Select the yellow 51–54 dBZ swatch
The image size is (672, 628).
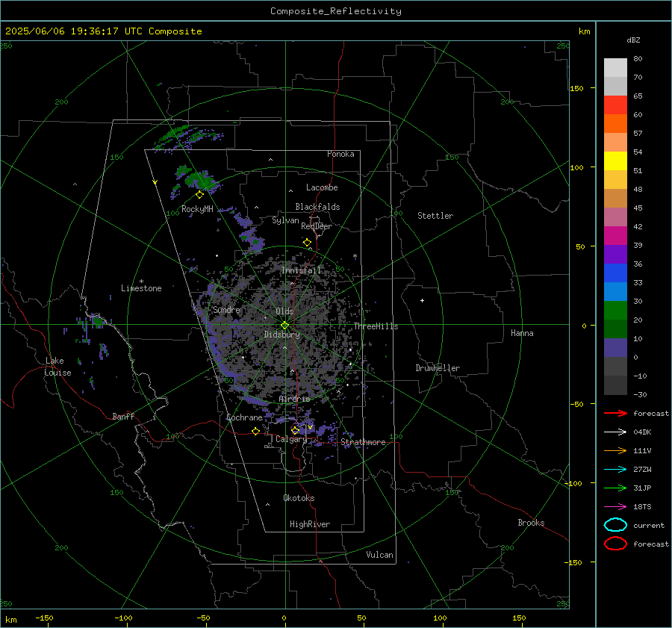pyautogui.click(x=615, y=161)
